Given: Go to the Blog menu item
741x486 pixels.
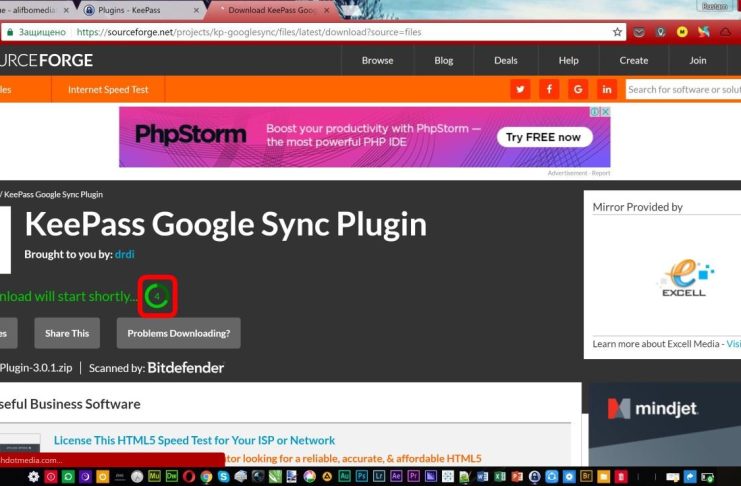Looking at the screenshot, I should point(444,61).
